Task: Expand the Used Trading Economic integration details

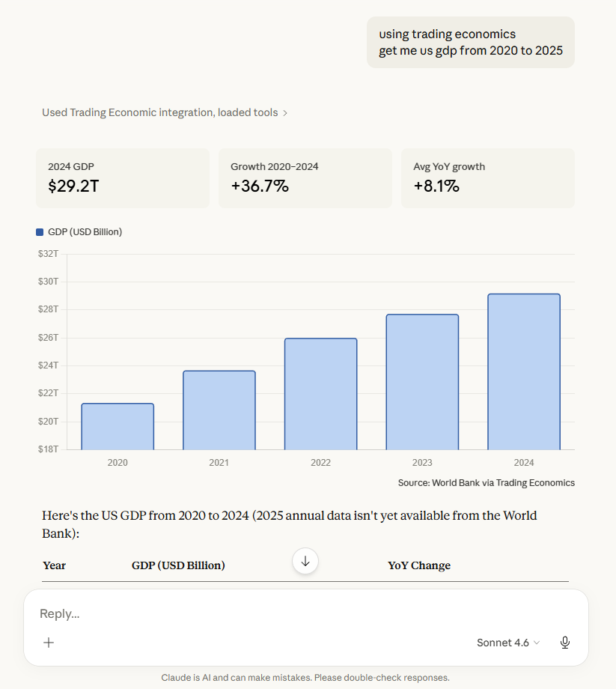Action: (159, 112)
